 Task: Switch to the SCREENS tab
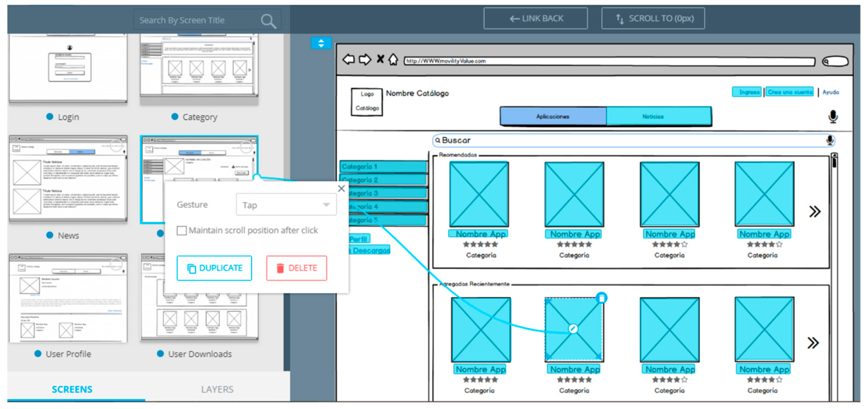[x=72, y=389]
